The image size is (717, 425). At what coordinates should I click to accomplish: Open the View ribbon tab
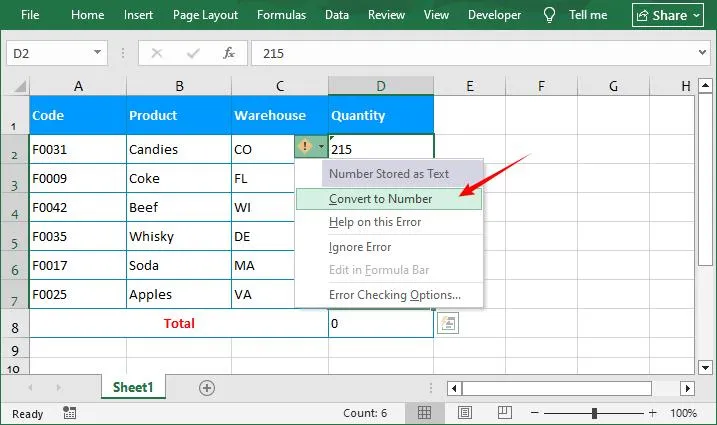[436, 15]
